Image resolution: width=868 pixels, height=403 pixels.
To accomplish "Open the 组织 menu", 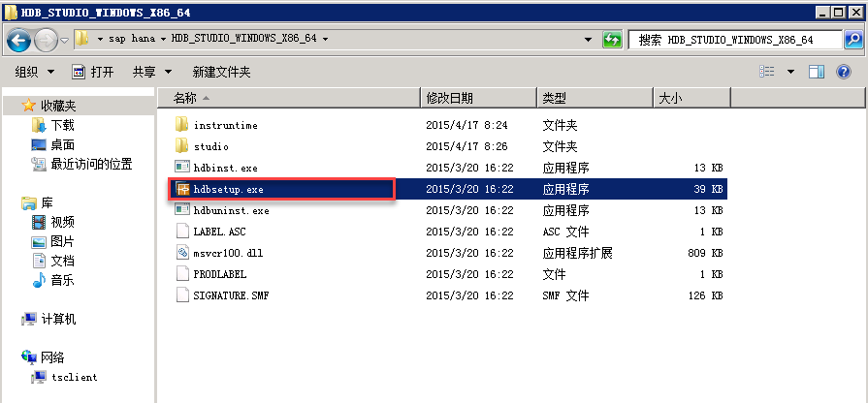I will (x=34, y=72).
